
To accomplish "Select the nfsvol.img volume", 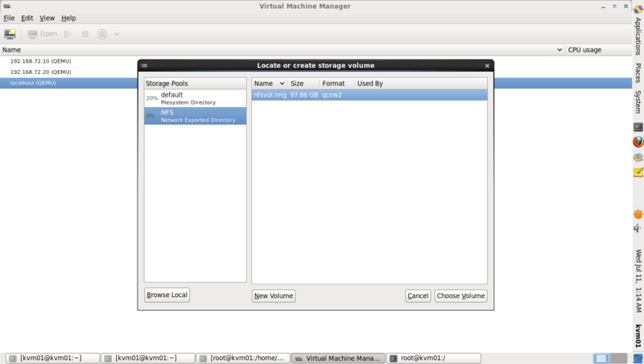I will (369, 95).
